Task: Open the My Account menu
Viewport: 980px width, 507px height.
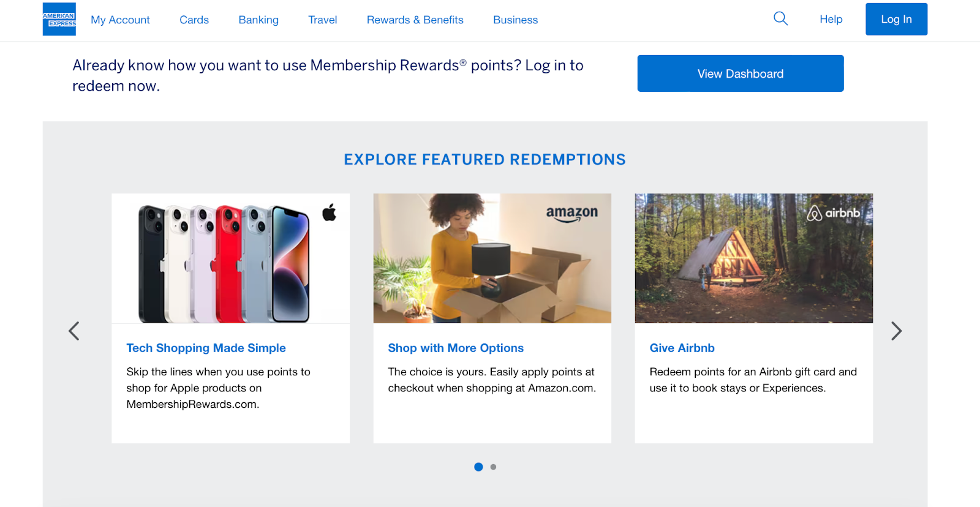Action: coord(120,20)
